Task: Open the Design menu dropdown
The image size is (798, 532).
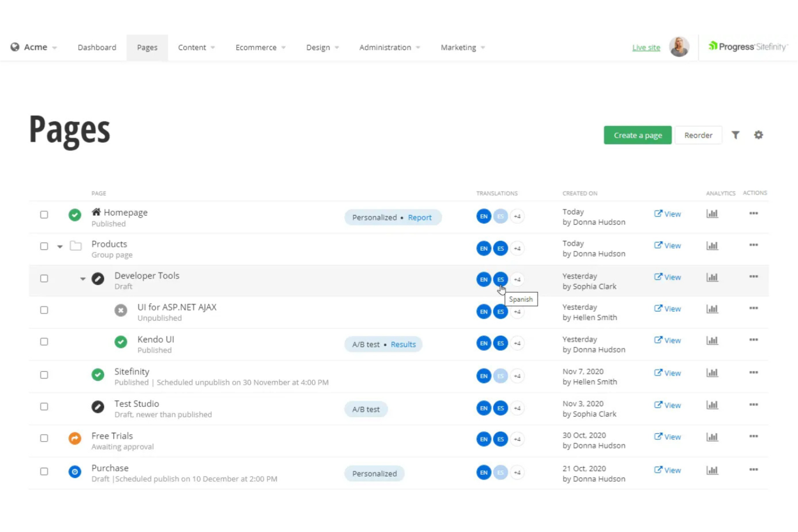Action: [x=323, y=47]
